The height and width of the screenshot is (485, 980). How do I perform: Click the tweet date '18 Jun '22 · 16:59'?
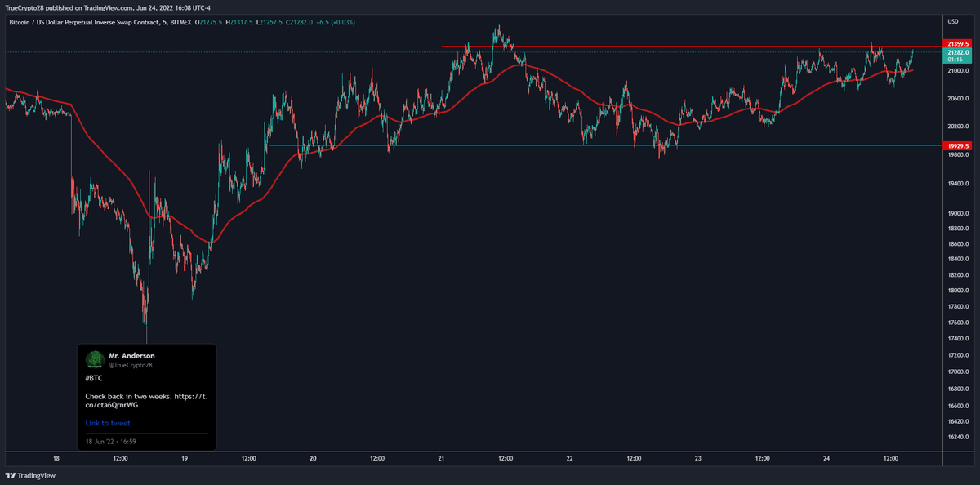click(111, 441)
